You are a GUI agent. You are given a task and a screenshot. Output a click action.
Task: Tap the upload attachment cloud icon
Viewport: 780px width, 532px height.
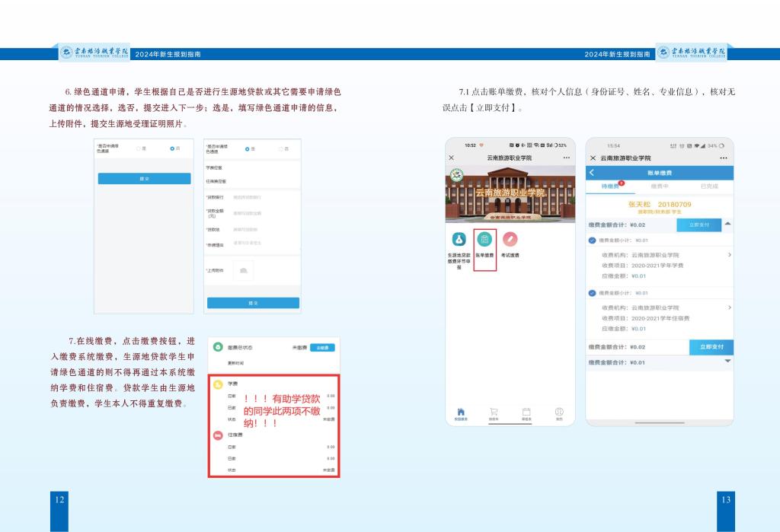coord(243,270)
